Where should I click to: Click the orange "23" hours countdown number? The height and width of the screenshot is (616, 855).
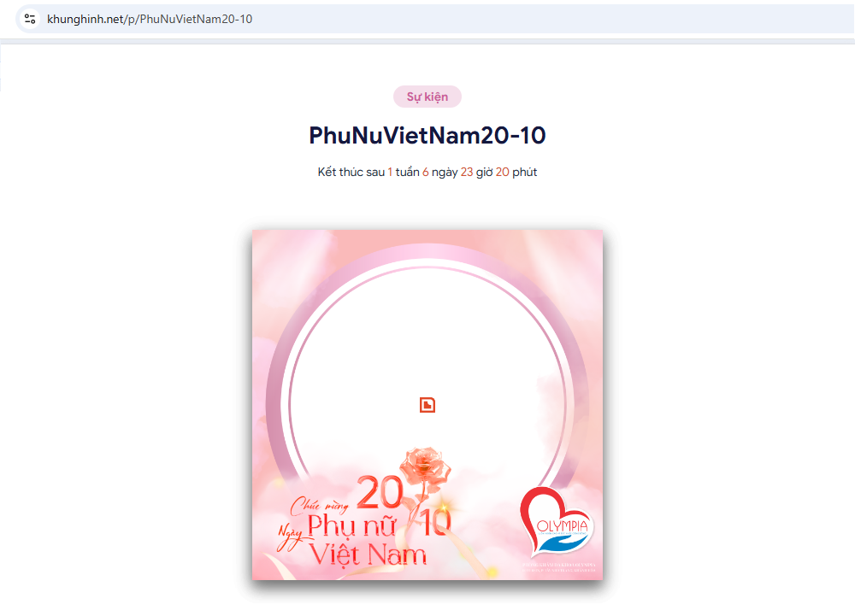pyautogui.click(x=467, y=172)
